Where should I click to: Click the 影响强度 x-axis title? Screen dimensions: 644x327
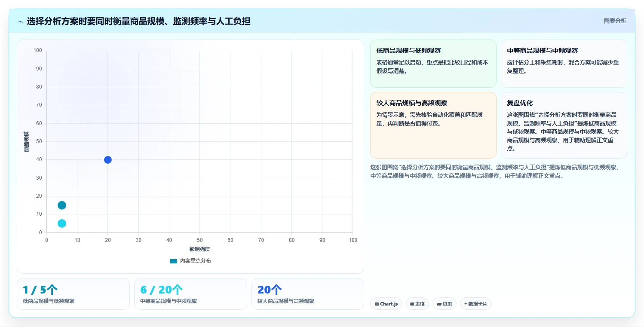pos(199,249)
